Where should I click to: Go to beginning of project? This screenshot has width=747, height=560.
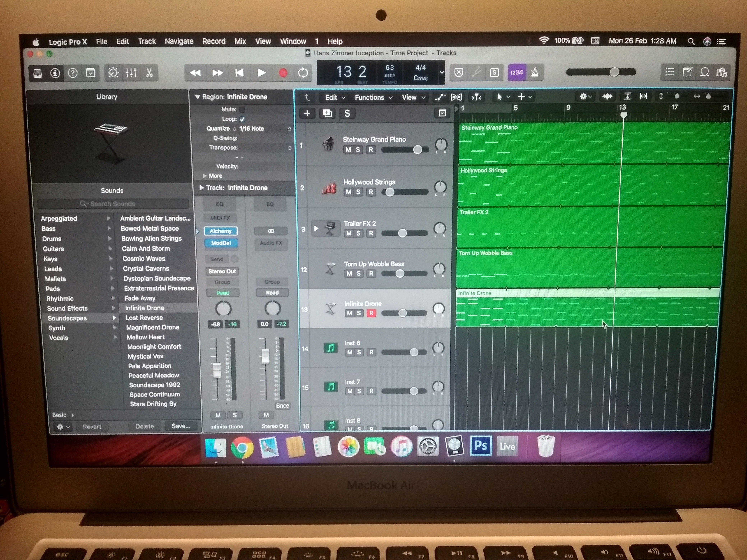pos(239,73)
